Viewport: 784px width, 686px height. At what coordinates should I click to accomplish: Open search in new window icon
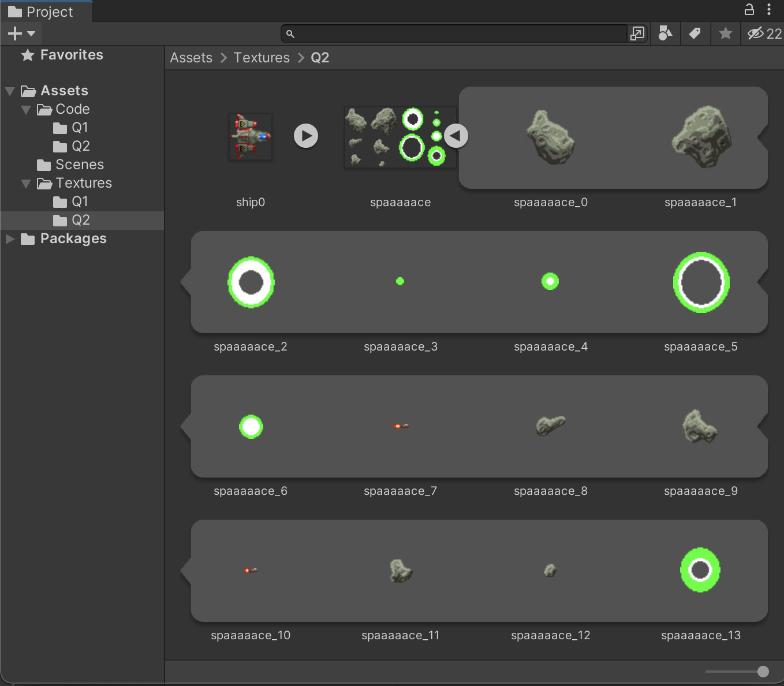point(637,33)
